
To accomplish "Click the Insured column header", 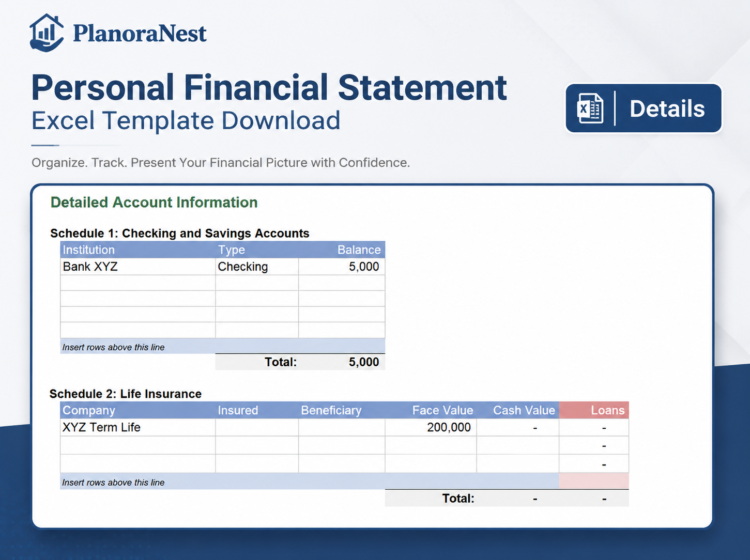I will (x=257, y=410).
